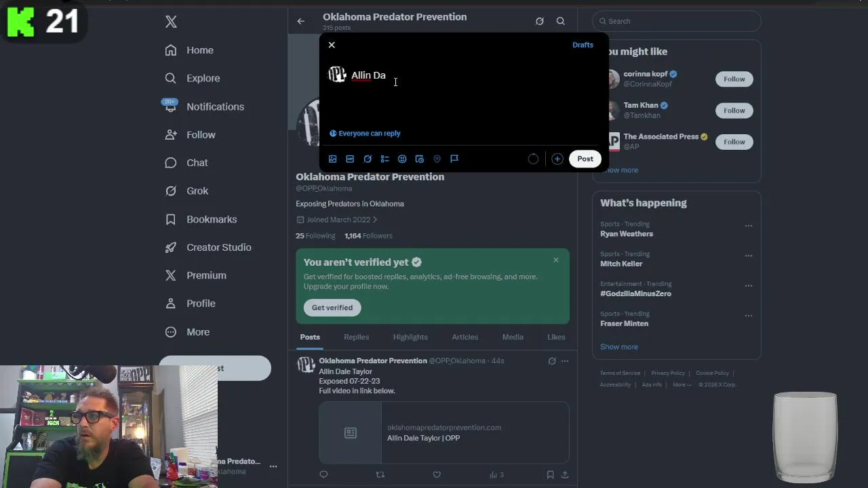
Task: Click the flag icon in composer toolbar
Action: 454,159
